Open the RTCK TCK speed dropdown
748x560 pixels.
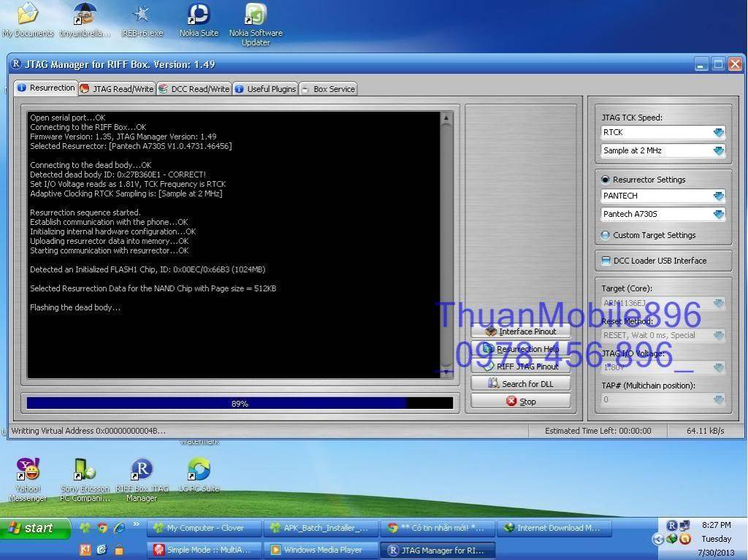[719, 132]
